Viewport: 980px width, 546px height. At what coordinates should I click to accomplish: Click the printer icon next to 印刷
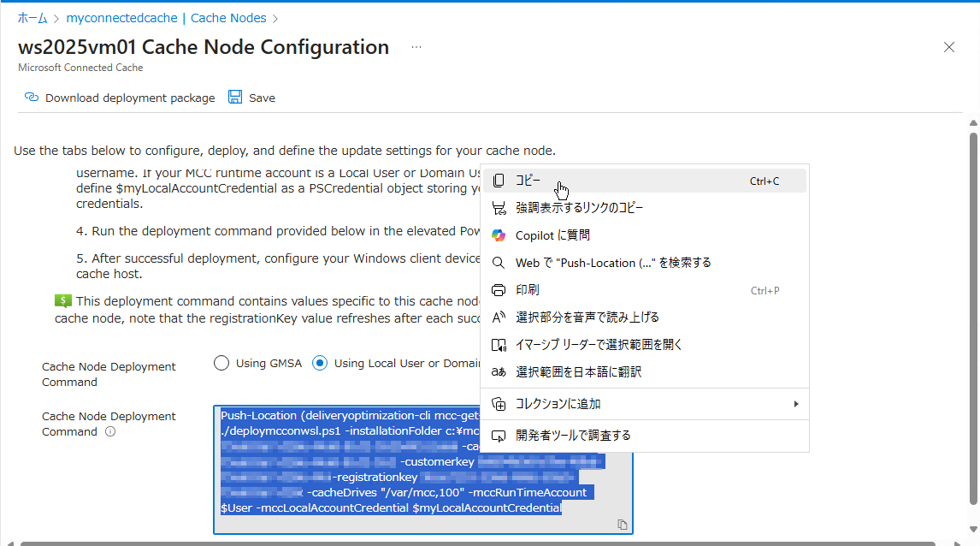click(x=499, y=289)
